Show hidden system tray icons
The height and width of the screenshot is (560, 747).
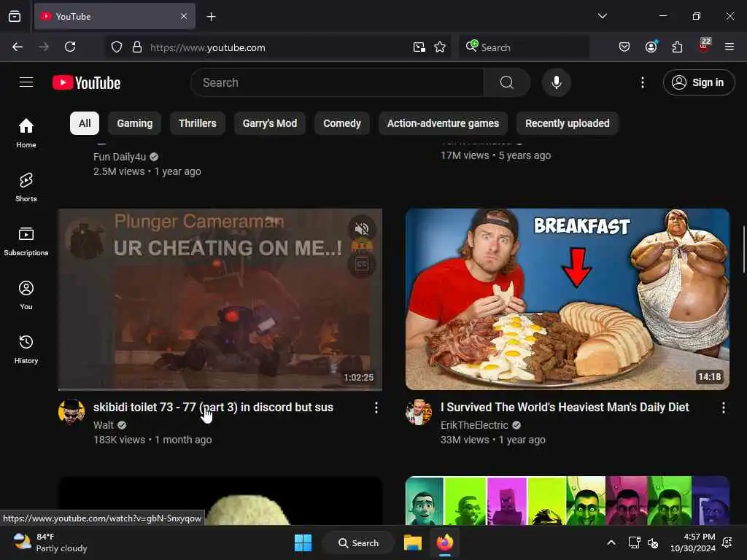point(611,542)
